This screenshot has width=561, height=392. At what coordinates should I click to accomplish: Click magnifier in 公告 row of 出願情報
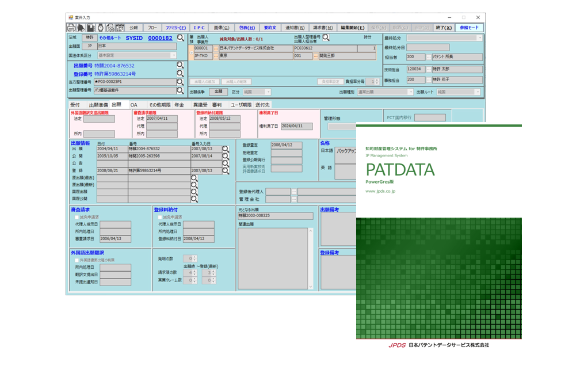(x=226, y=163)
